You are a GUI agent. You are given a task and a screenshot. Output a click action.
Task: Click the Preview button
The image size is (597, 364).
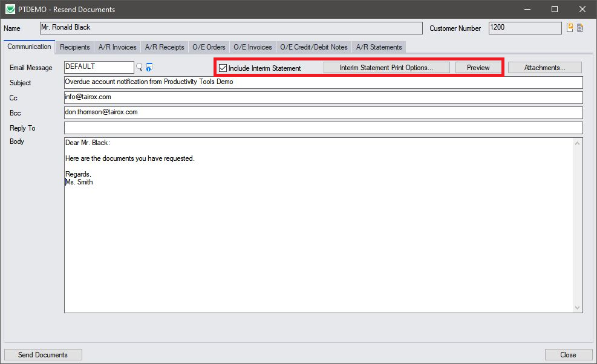coord(478,68)
